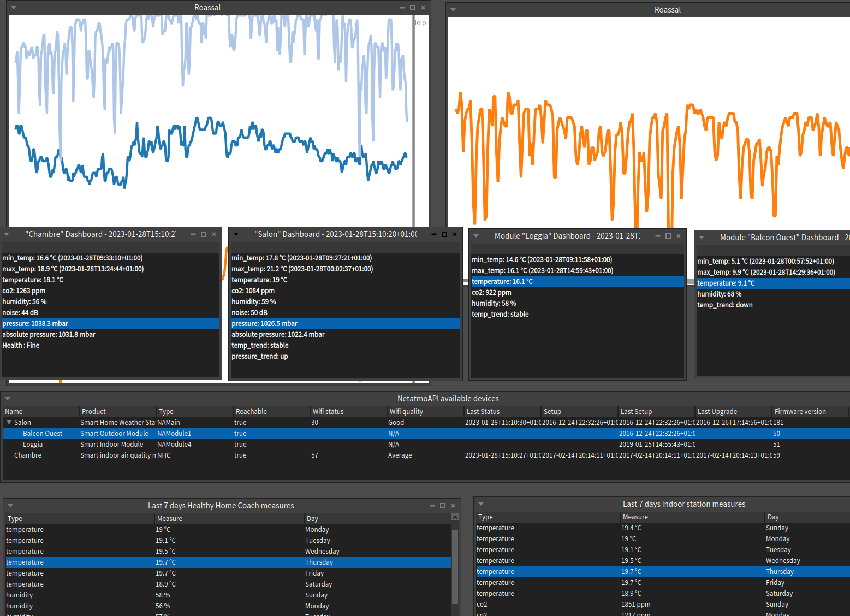Click scroll-up arrow in Healthy Home Coach list
Screen dimensions: 850x616
[x=455, y=517]
